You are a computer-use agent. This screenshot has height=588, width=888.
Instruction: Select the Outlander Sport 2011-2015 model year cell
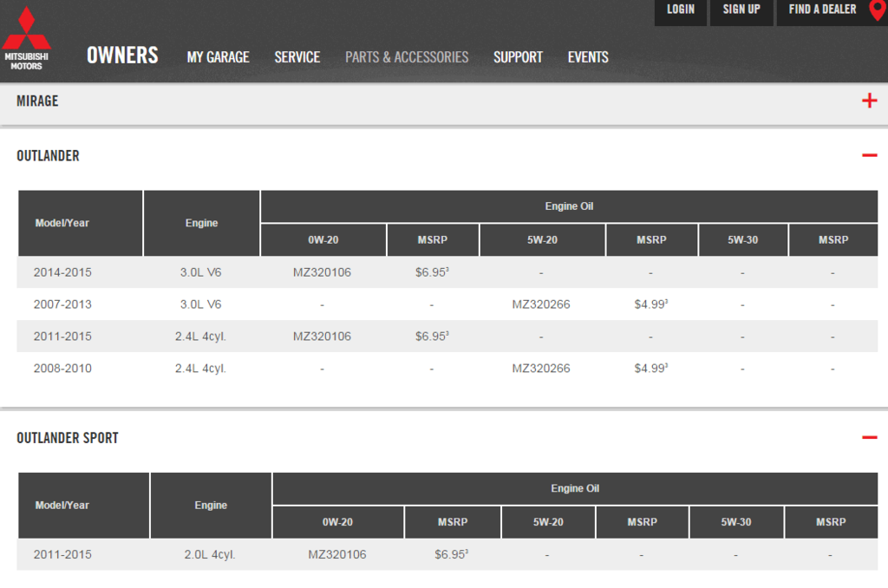click(x=62, y=554)
